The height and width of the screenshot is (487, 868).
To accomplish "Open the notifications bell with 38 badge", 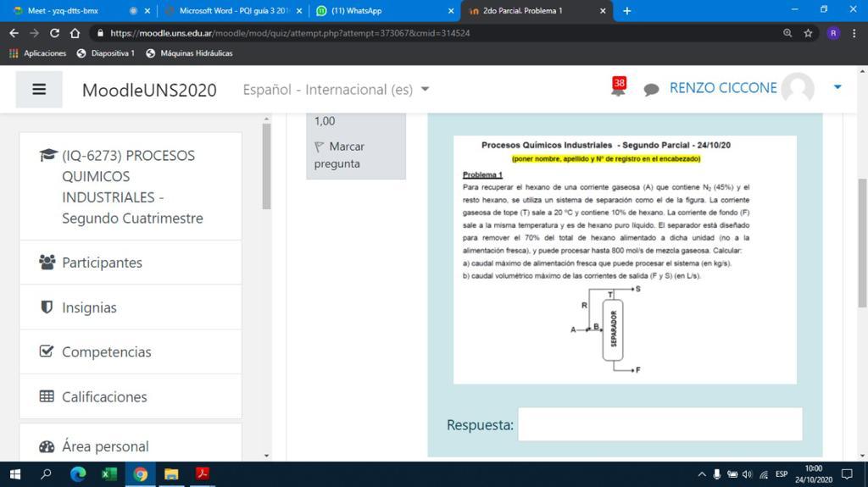I will 618,88.
